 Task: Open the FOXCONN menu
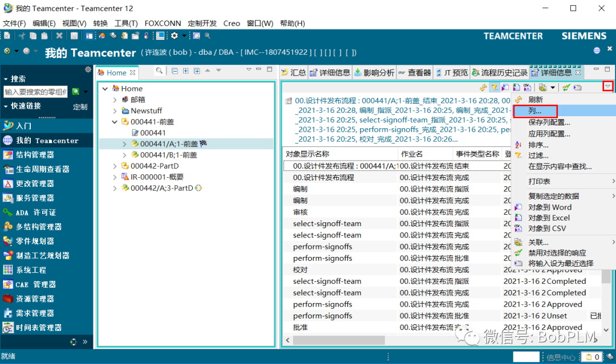tap(163, 23)
